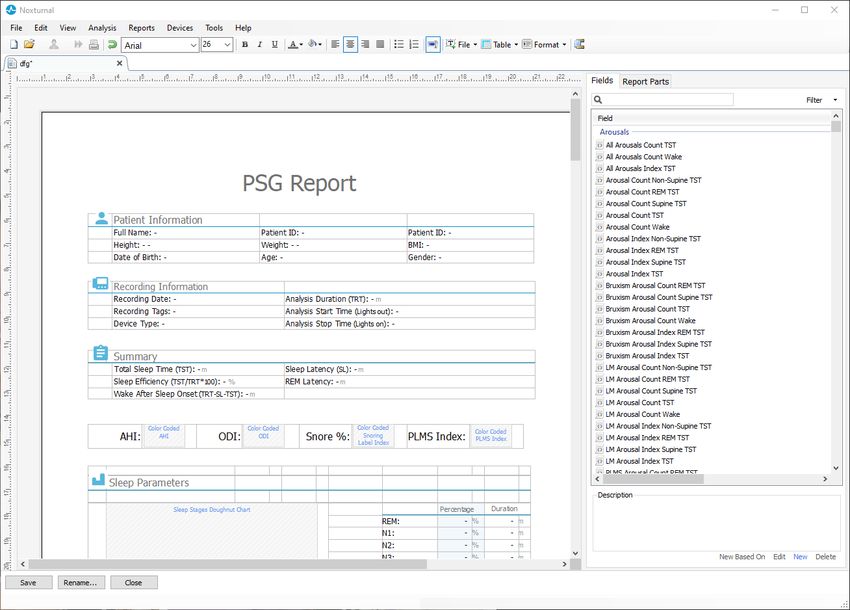Toggle italic formatting
The height and width of the screenshot is (610, 850).
[x=260, y=44]
